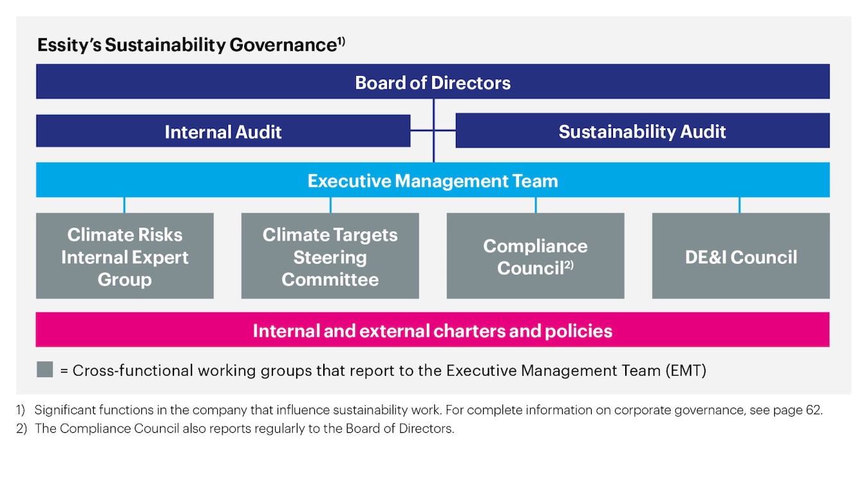Select the Board of Directors box
The width and height of the screenshot is (868, 488).
pyautogui.click(x=432, y=82)
